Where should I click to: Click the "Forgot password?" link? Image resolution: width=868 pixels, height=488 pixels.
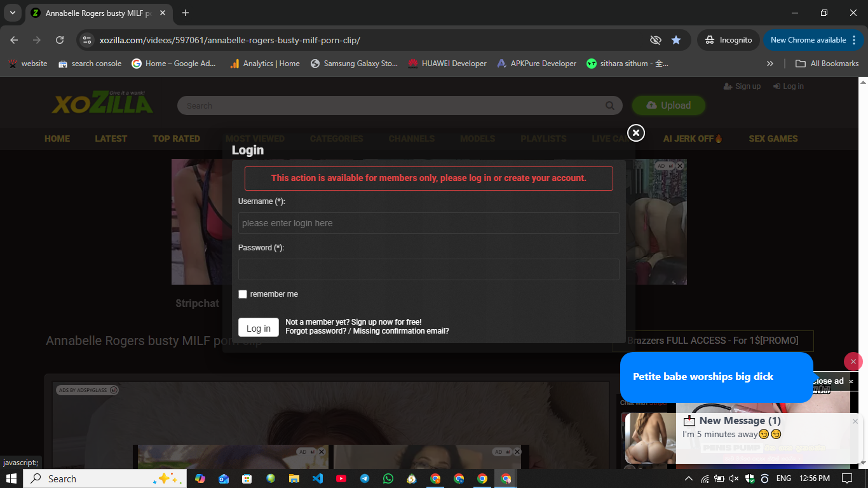tap(315, 331)
